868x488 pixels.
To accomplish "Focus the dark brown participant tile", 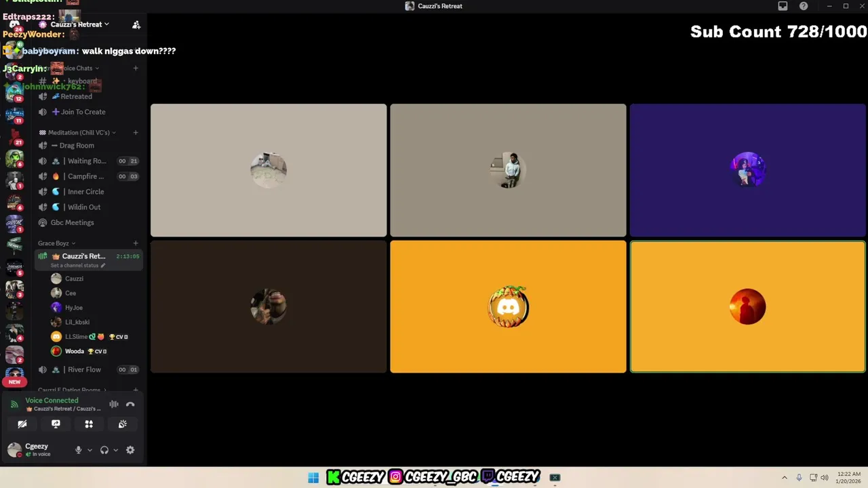I will 269,307.
